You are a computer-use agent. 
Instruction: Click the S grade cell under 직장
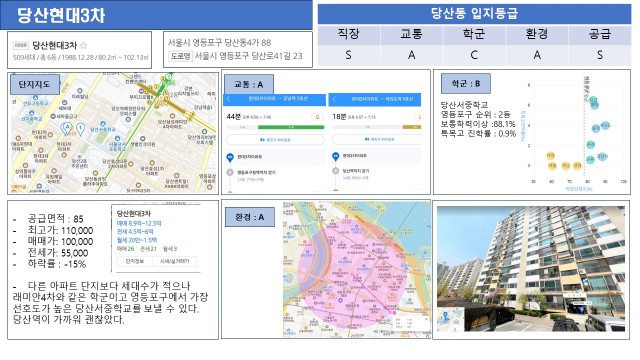(349, 55)
